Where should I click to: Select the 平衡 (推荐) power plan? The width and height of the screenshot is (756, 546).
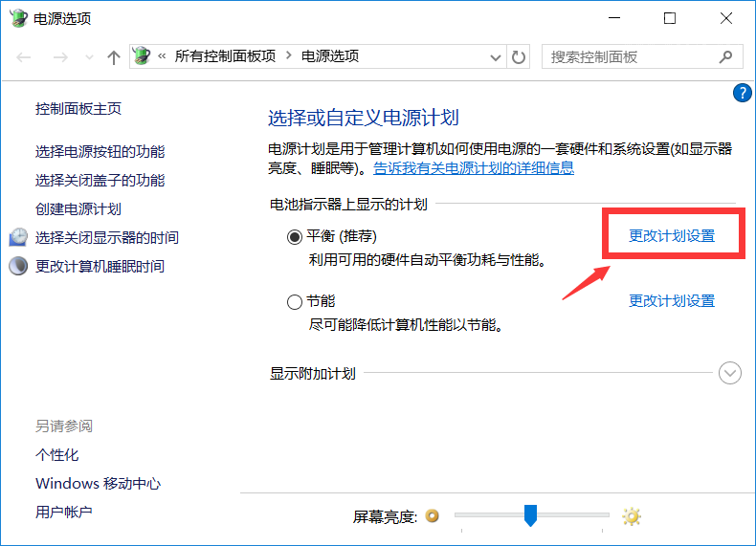[295, 236]
